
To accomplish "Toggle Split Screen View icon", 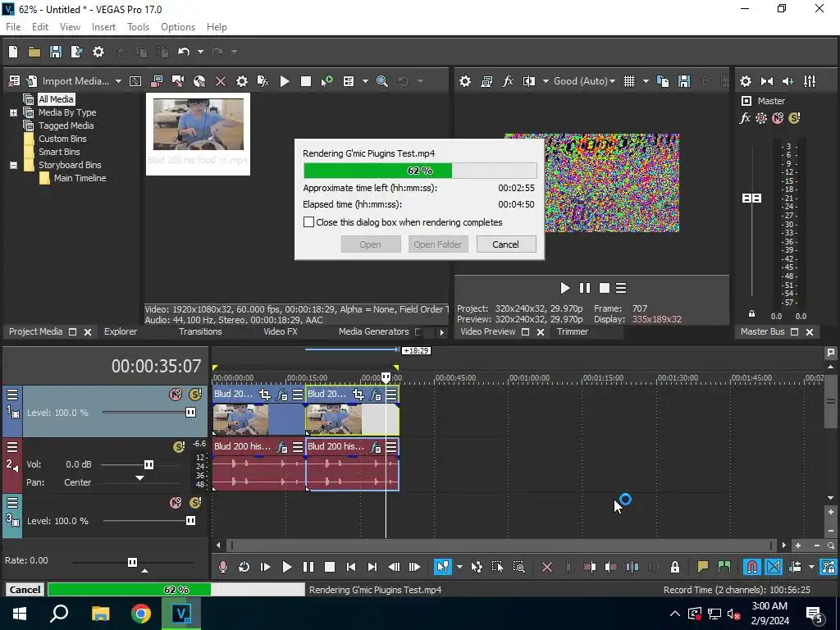I will [529, 81].
